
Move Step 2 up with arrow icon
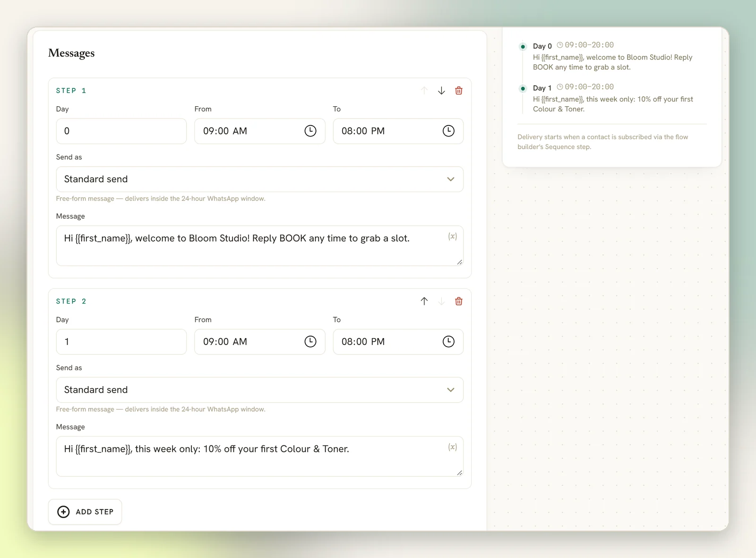(x=424, y=301)
